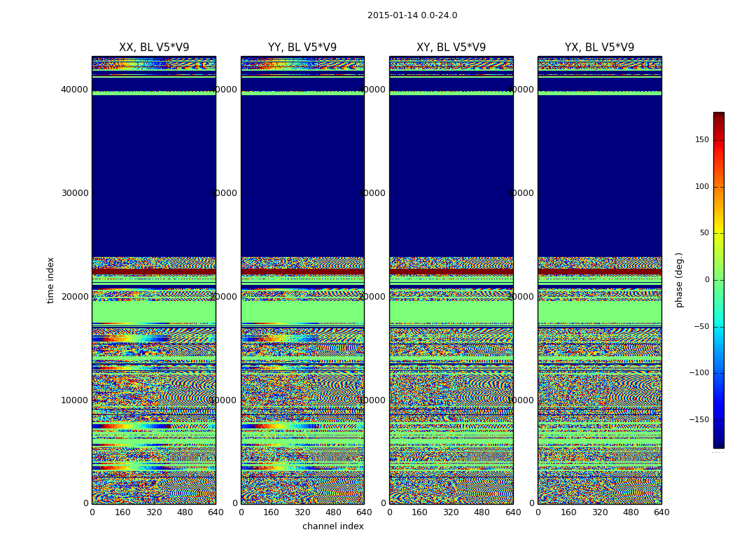Pick the 150 tick label on the colorbar

tap(701, 140)
